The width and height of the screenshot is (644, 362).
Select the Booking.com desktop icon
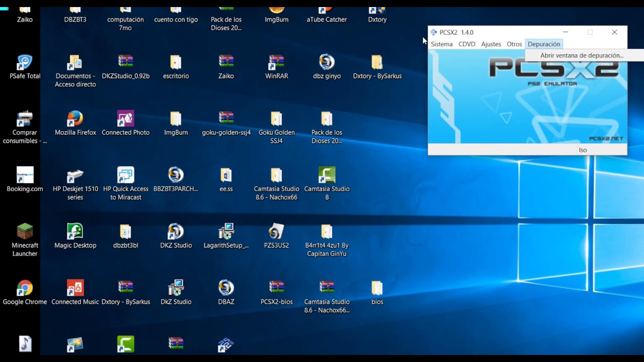[x=25, y=180]
